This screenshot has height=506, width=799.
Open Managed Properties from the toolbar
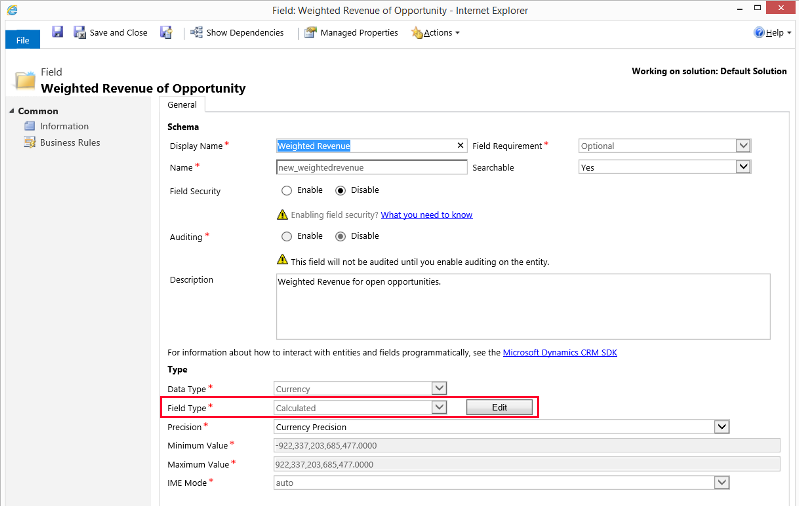pyautogui.click(x=351, y=33)
